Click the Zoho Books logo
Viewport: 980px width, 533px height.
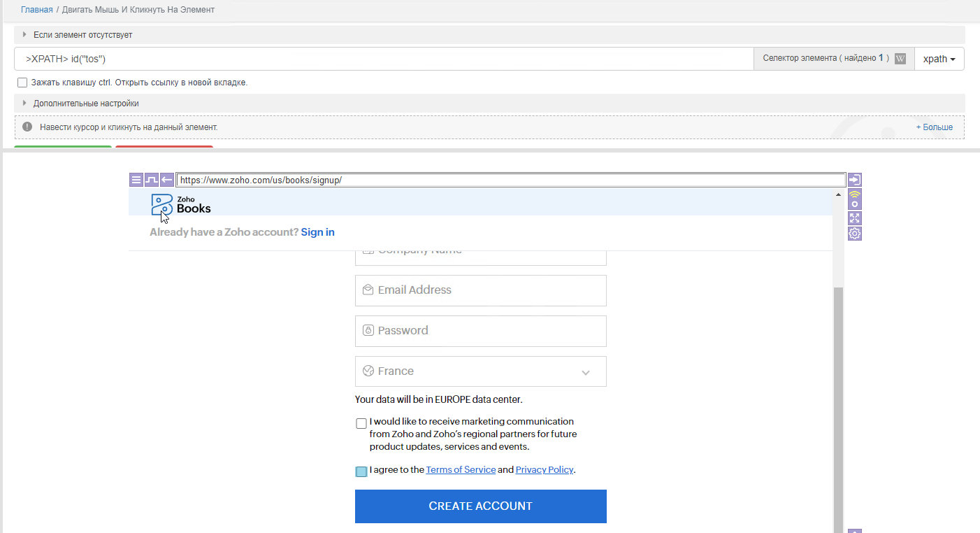coord(181,204)
